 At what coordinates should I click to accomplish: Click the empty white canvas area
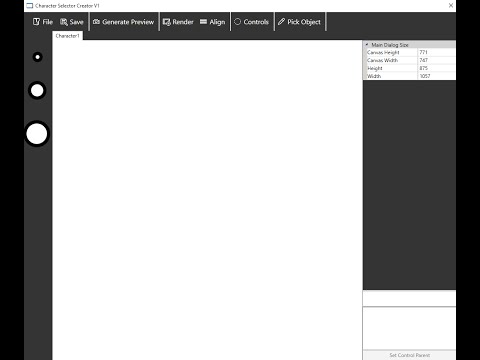[207, 200]
